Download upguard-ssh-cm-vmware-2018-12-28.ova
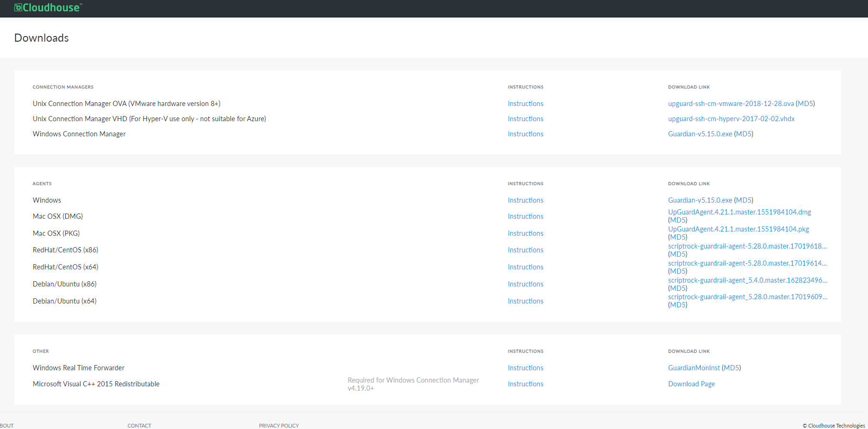868x429 pixels. 731,104
